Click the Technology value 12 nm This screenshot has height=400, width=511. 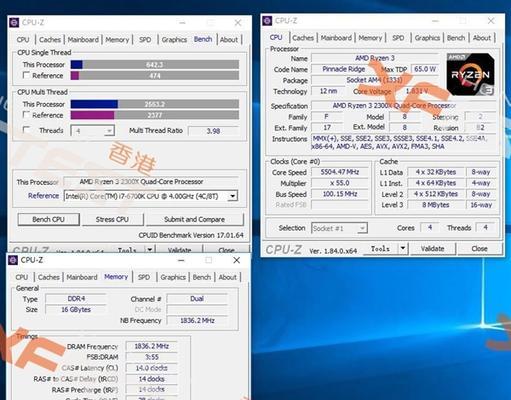point(328,91)
